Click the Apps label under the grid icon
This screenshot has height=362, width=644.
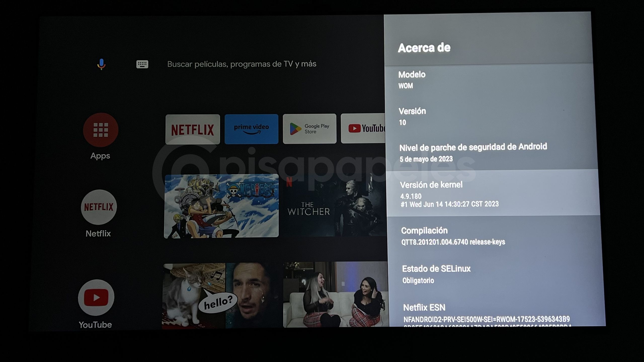coord(100,156)
